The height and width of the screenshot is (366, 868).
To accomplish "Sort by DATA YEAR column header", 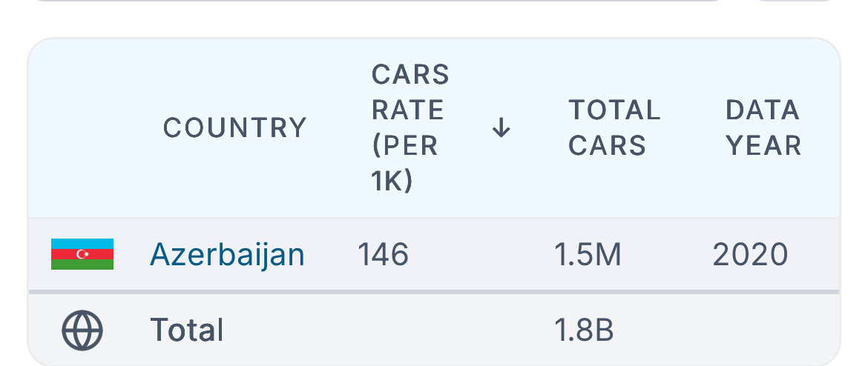I will [763, 127].
